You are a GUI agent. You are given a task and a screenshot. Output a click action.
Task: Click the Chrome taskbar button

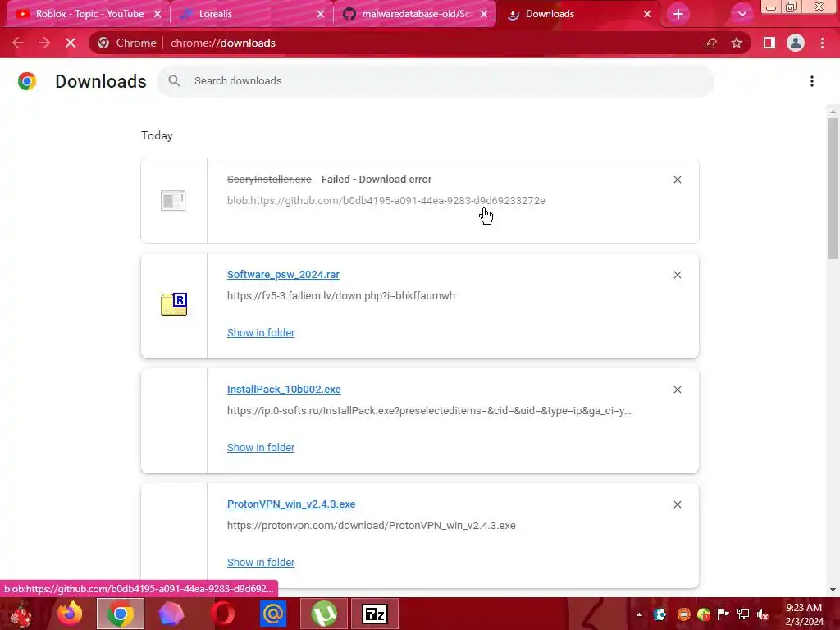point(121,614)
